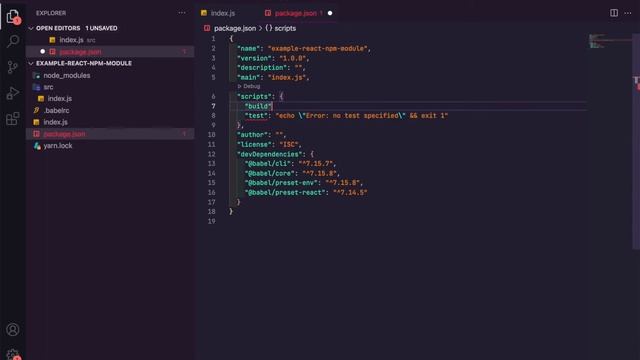Screen dimensions: 640x360
Task: Click the "test" key on line 8
Action: 256,116
